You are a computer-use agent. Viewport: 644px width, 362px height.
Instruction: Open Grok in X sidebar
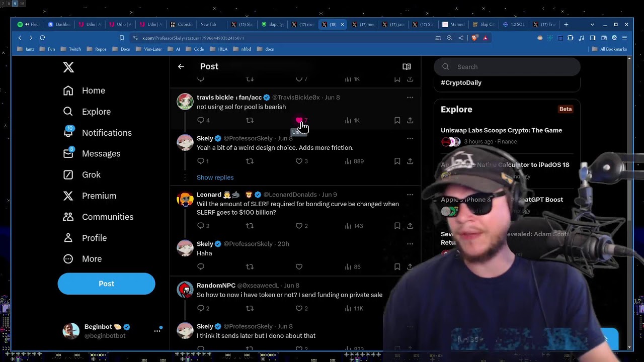point(82,174)
